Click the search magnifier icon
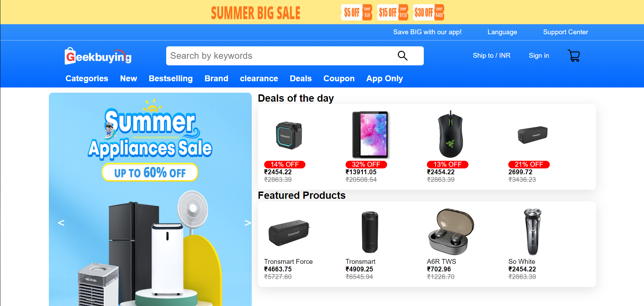The image size is (644, 306). coord(402,56)
